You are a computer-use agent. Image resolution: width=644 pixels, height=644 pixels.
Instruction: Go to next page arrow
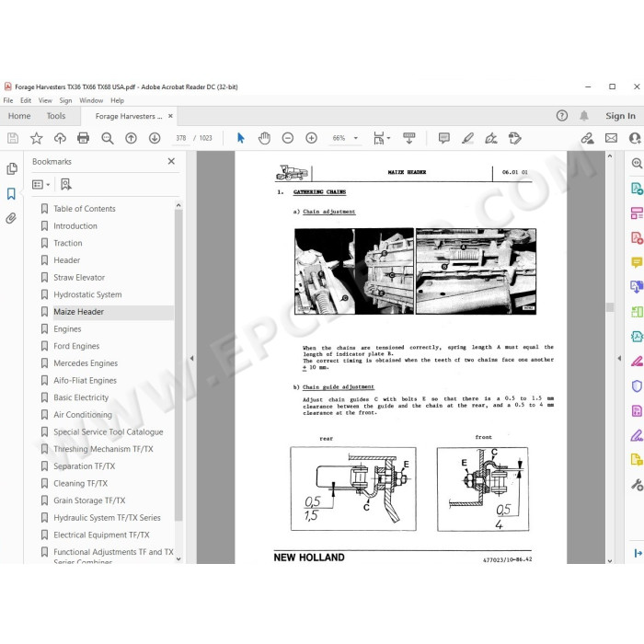[155, 138]
